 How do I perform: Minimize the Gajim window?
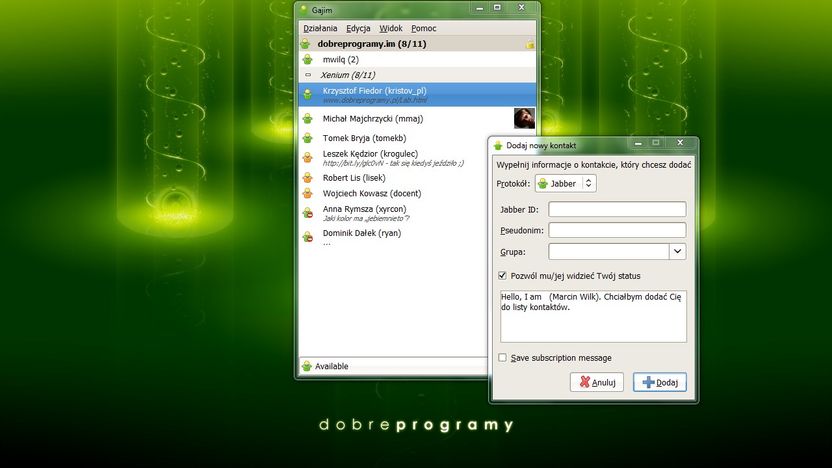coord(480,8)
